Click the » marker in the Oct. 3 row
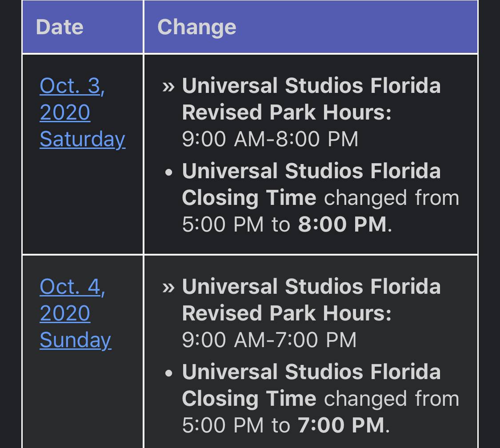 point(169,86)
